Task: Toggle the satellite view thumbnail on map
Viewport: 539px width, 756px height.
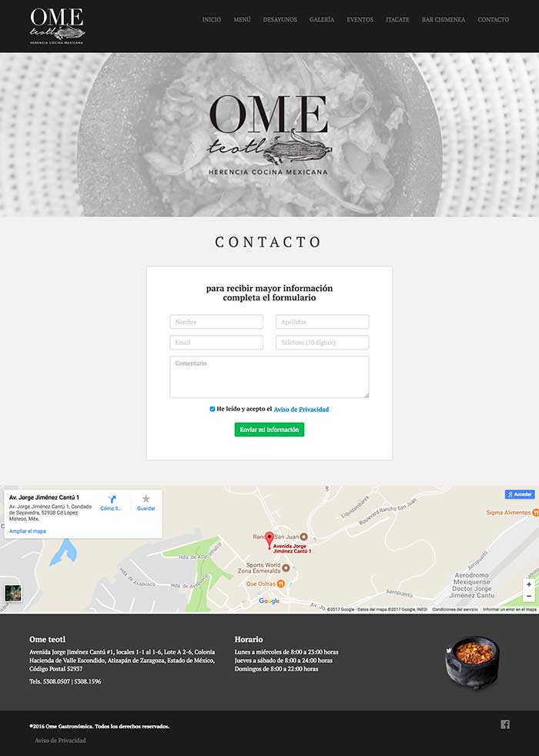Action: (x=13, y=593)
